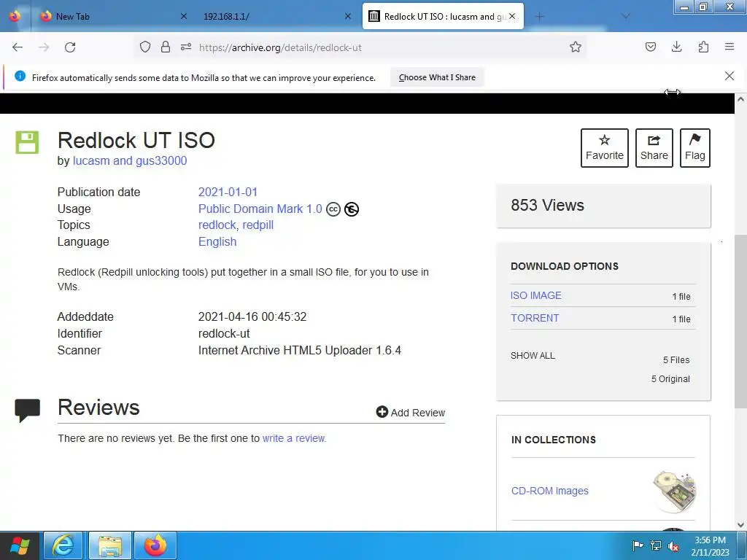747x560 pixels.
Task: Open the tracking protection shield icon
Action: tap(145, 47)
